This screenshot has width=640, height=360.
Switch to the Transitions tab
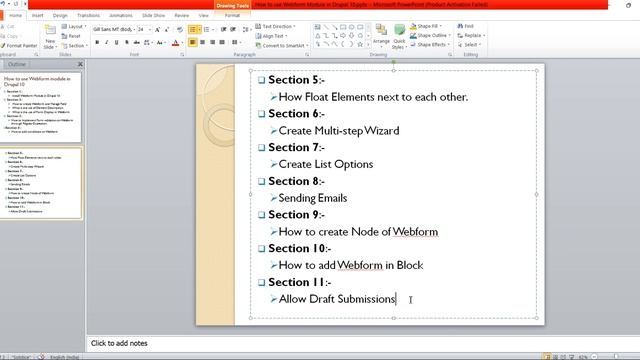pyautogui.click(x=88, y=16)
